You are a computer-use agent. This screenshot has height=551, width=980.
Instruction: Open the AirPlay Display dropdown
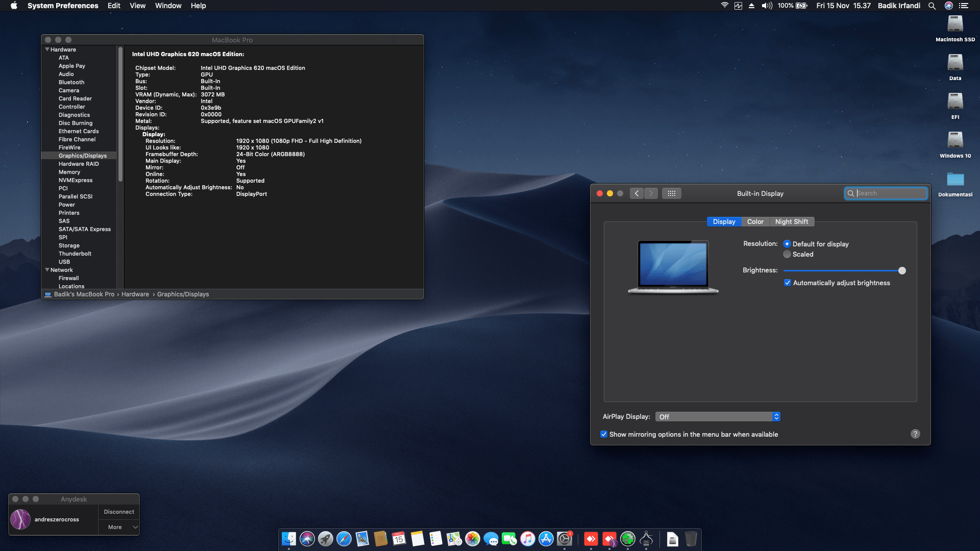click(717, 416)
